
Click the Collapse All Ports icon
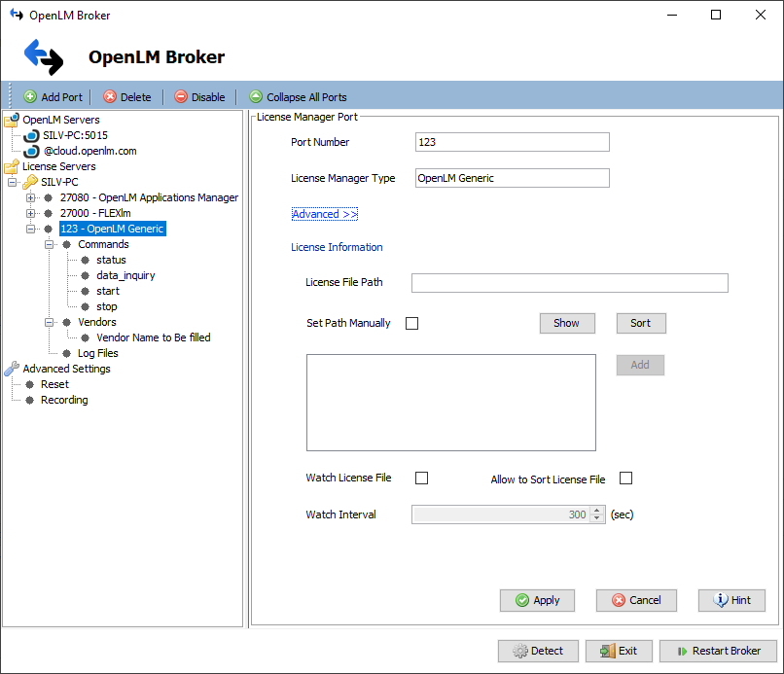(x=255, y=96)
